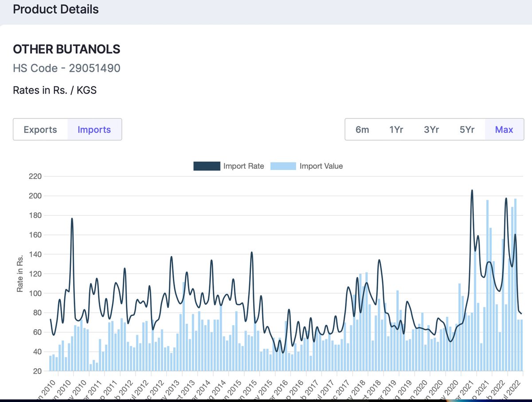
Task: Click the 100 y-axis label
Action: pyautogui.click(x=35, y=293)
